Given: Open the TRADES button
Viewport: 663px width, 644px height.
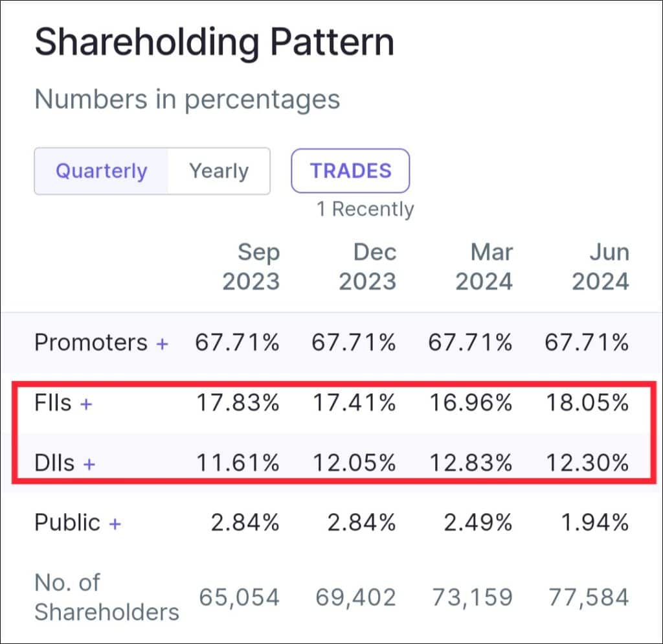Looking at the screenshot, I should pos(350,171).
